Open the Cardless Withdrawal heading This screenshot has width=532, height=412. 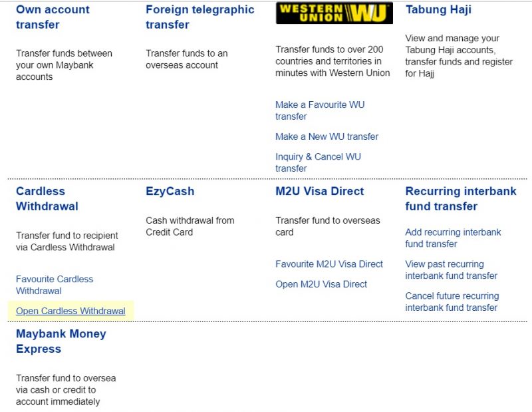coord(47,199)
